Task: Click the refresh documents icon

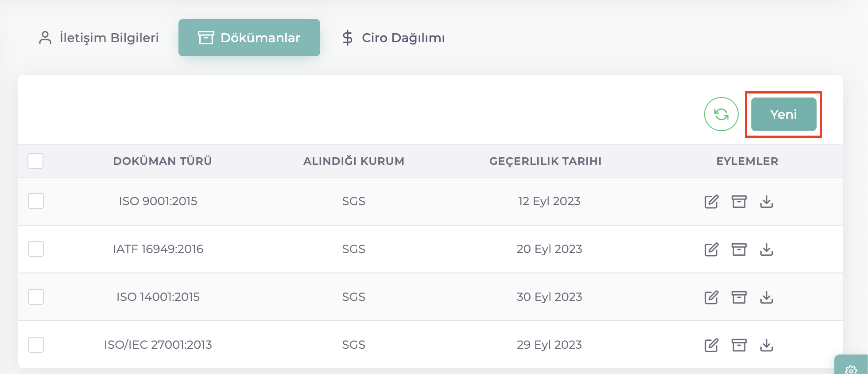Action: [x=721, y=114]
